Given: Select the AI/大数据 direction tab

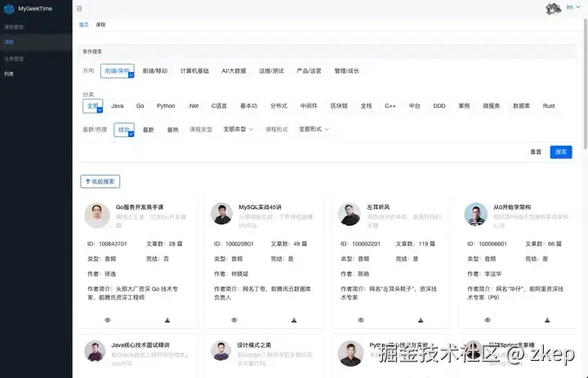Looking at the screenshot, I should [234, 71].
